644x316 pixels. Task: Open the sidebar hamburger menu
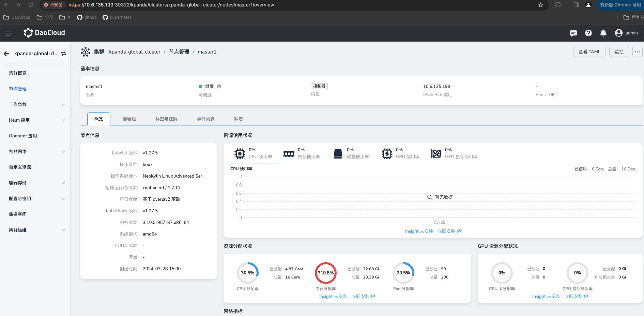click(x=8, y=33)
